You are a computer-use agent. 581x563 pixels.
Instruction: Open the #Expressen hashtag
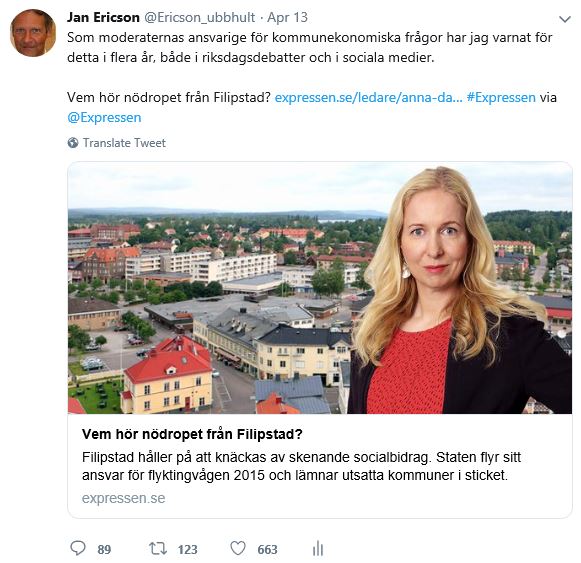pyautogui.click(x=501, y=97)
